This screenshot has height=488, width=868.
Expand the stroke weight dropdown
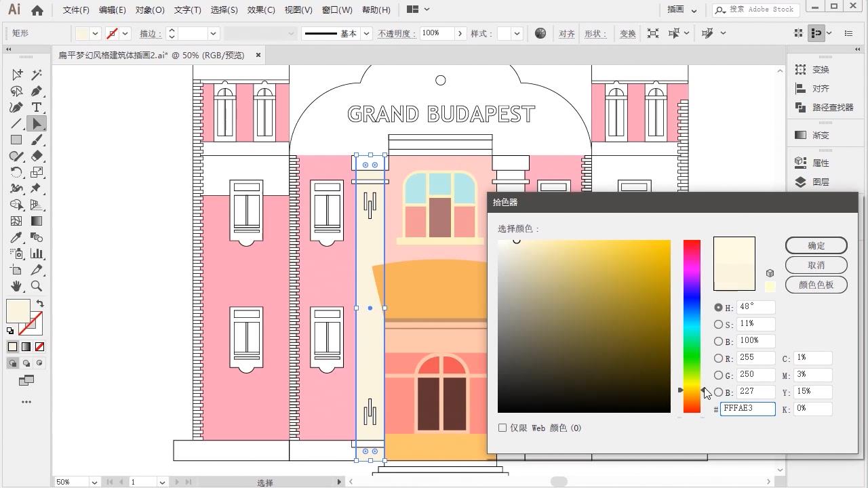(x=213, y=33)
